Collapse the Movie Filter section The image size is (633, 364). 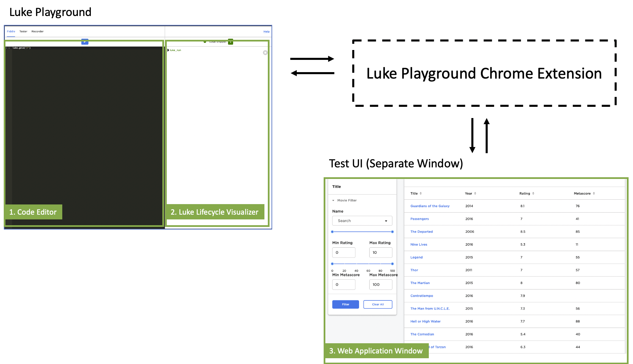pos(334,200)
